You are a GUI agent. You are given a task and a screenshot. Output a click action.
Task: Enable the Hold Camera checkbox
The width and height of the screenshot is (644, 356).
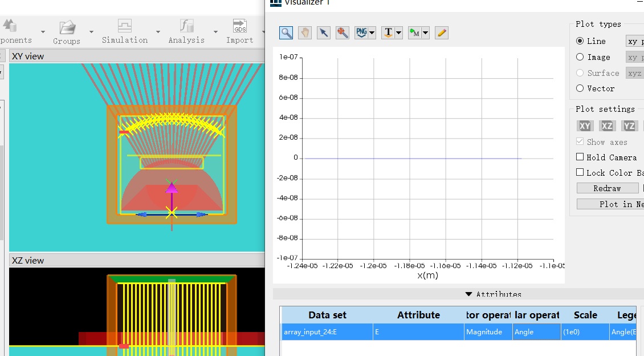click(580, 157)
